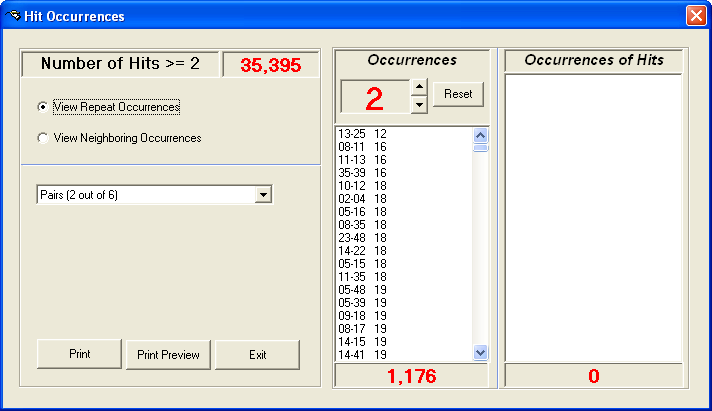Open the Pairs (2 out of 6) dropdown

[x=263, y=194]
